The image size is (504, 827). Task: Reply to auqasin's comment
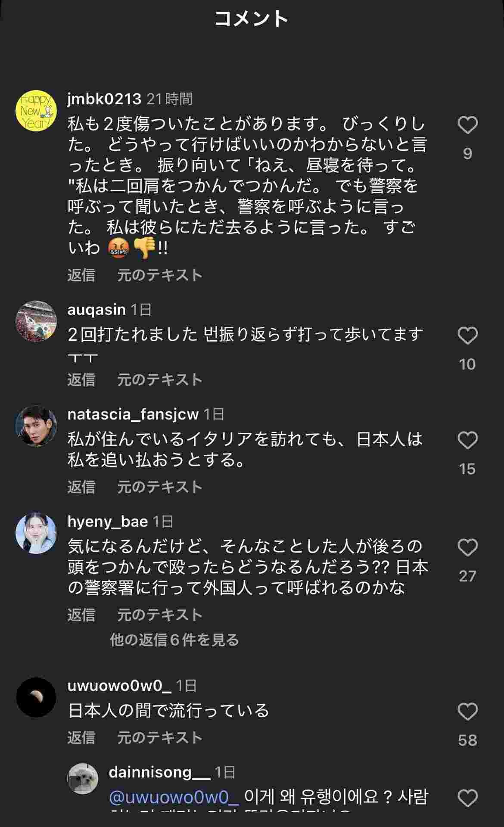pyautogui.click(x=81, y=380)
